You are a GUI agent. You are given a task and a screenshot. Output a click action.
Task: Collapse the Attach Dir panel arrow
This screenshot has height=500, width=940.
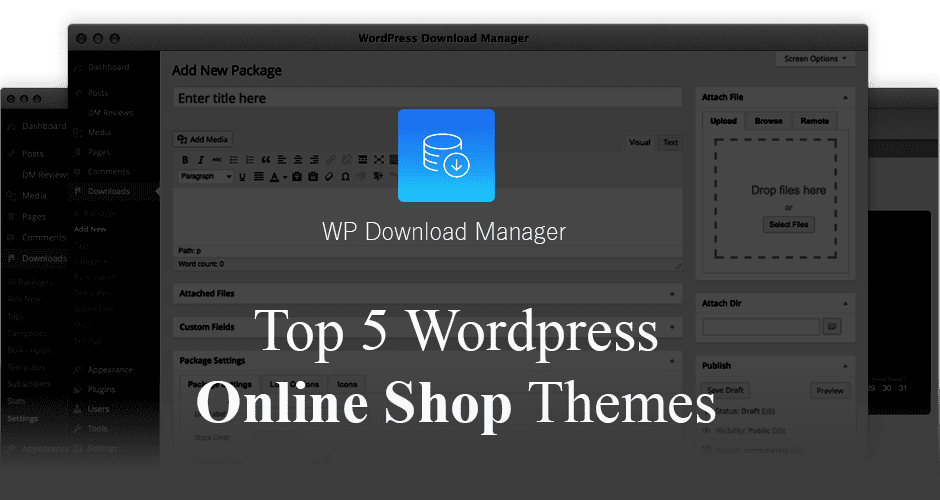click(845, 303)
